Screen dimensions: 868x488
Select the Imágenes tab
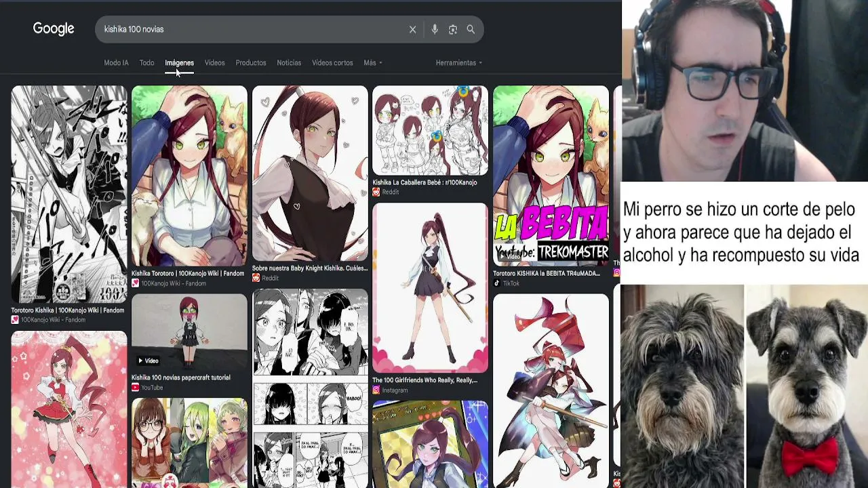(179, 63)
